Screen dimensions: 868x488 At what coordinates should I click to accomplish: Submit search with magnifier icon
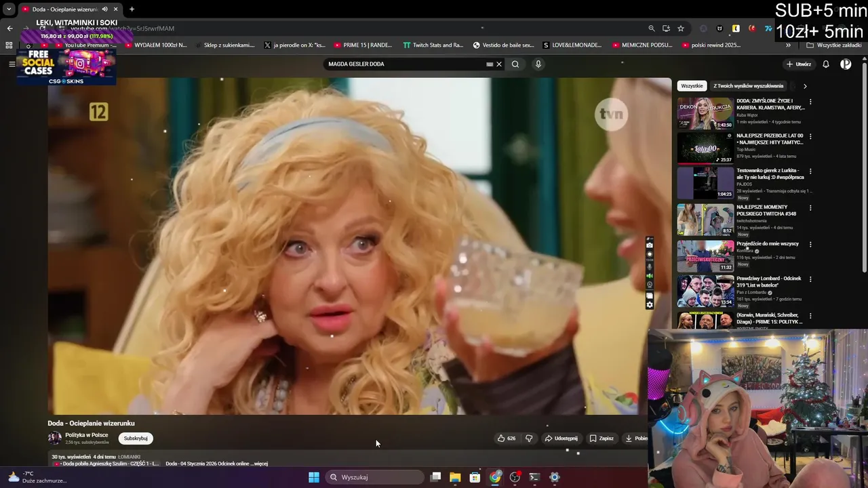[515, 64]
